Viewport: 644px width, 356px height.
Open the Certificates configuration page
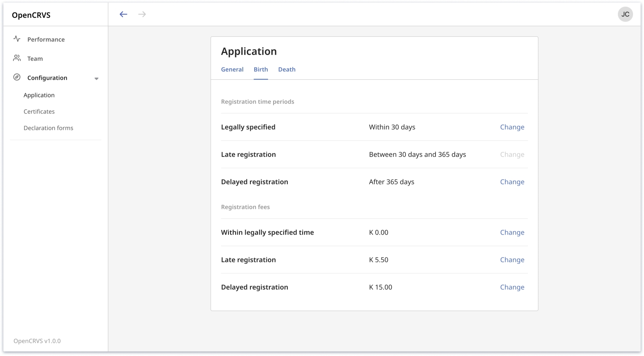pyautogui.click(x=39, y=112)
